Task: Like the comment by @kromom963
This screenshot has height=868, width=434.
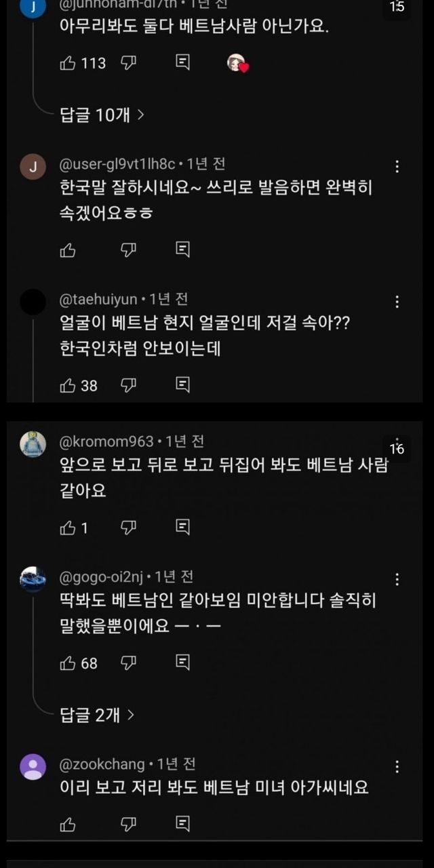Action: click(x=68, y=528)
